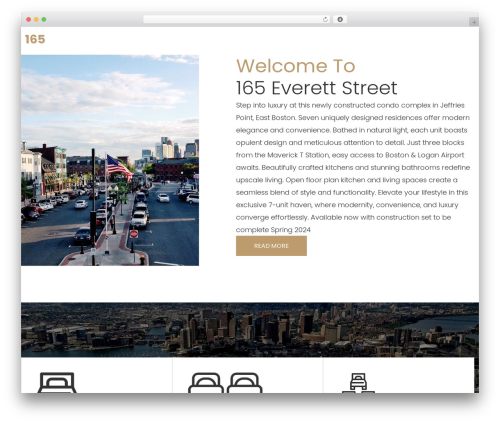Image resolution: width=500 pixels, height=423 pixels.
Task: Click the red close window button
Action: tap(29, 19)
